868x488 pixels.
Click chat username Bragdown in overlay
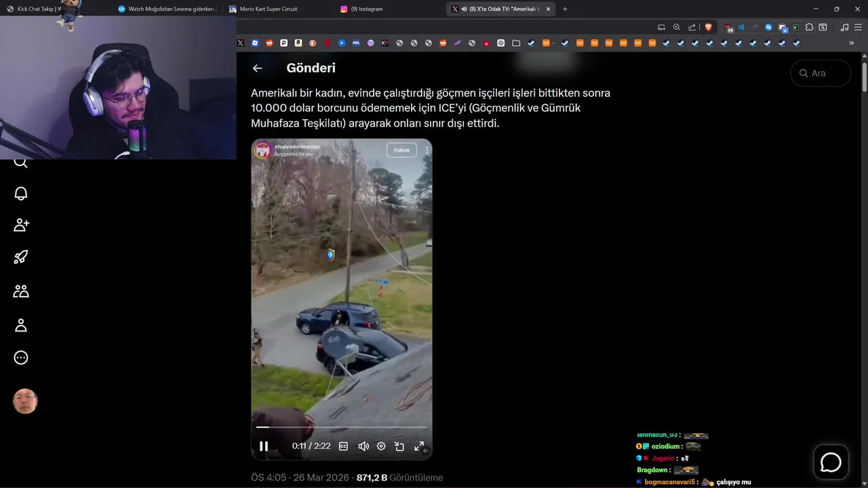tap(652, 470)
